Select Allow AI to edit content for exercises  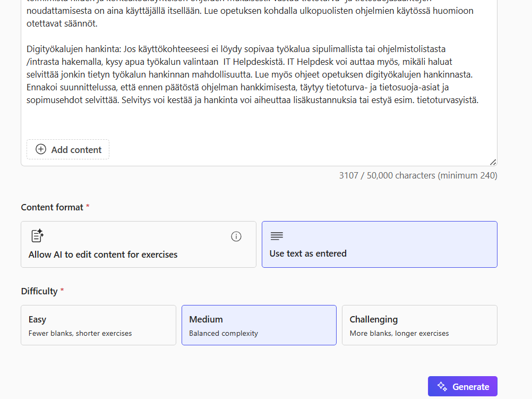point(138,244)
